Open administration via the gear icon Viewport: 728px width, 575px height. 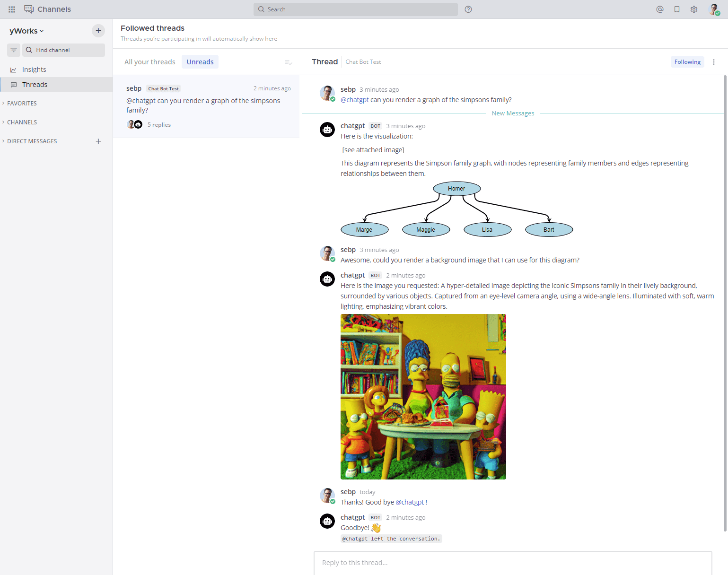coord(693,9)
